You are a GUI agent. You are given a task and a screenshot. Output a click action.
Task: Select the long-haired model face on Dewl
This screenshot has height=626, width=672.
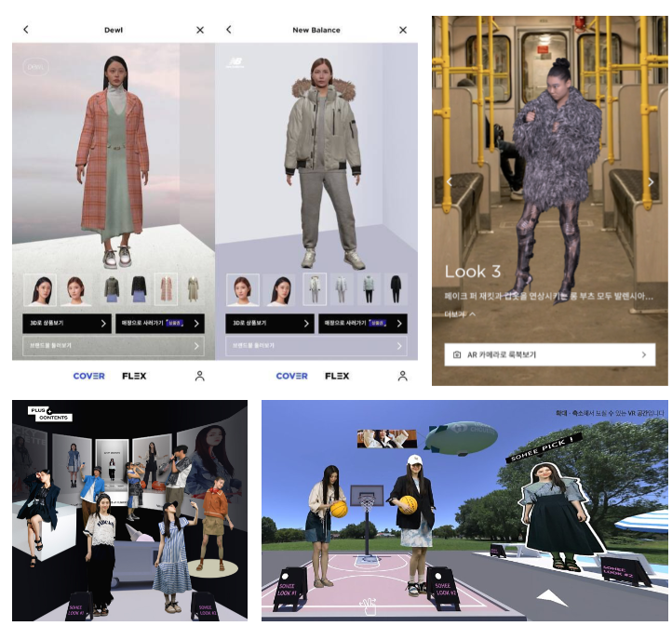tap(40, 290)
